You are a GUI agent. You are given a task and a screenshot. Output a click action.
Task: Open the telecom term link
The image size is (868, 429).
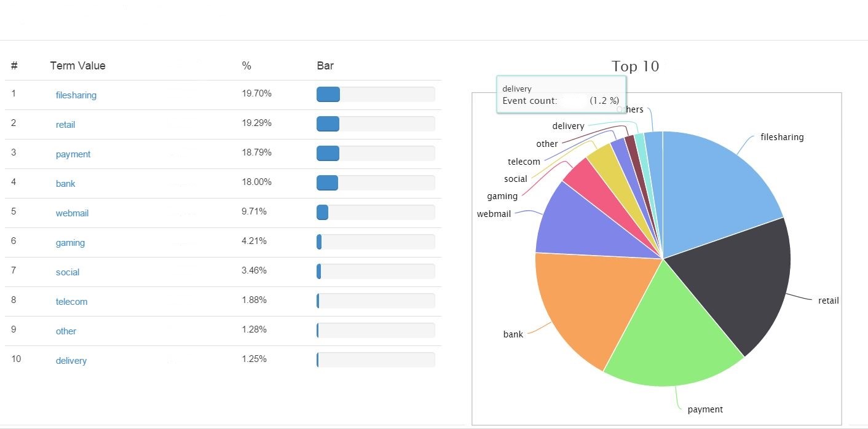coord(71,301)
